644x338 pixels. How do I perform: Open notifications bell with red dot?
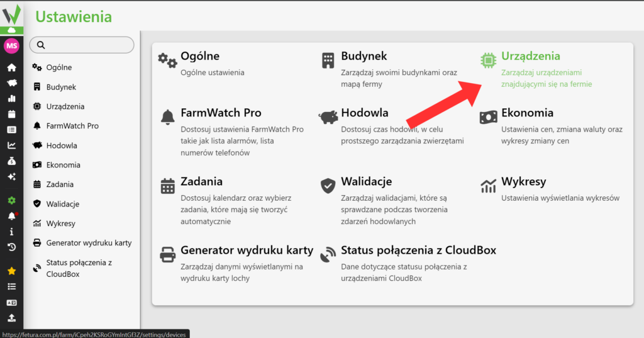12,217
